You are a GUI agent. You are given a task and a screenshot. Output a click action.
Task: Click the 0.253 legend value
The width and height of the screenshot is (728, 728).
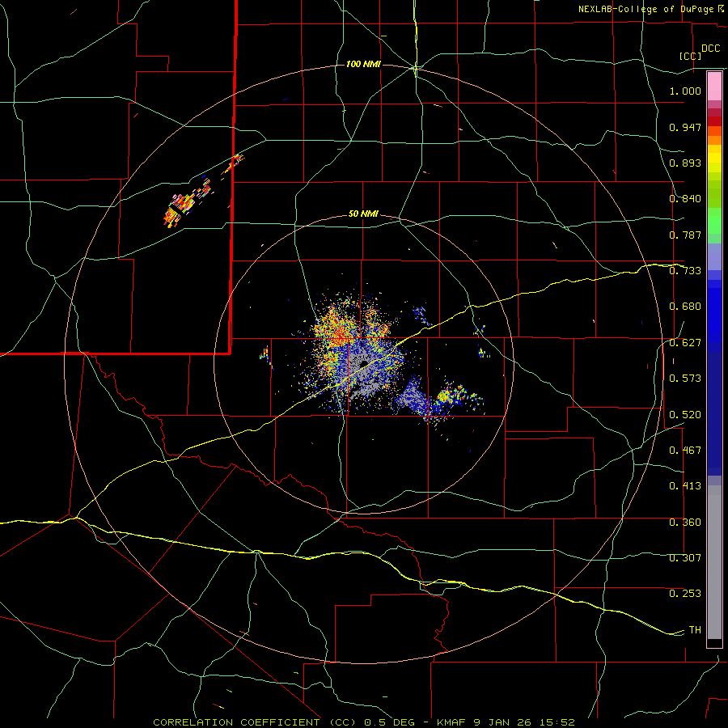click(685, 594)
